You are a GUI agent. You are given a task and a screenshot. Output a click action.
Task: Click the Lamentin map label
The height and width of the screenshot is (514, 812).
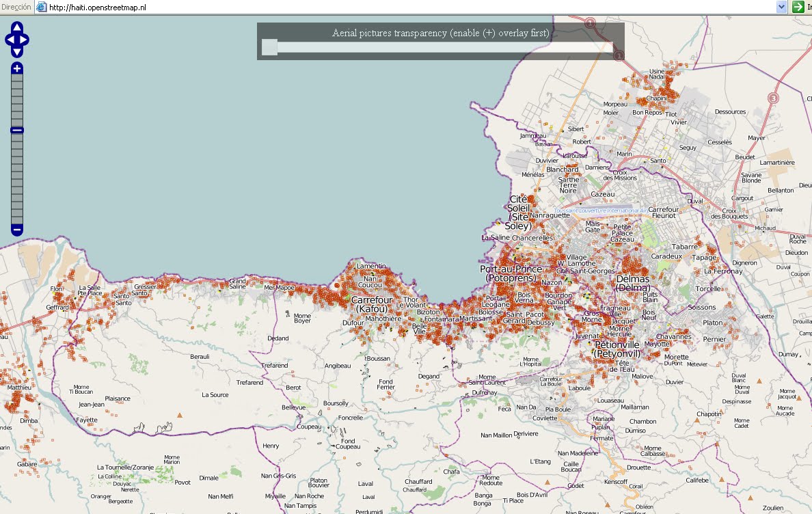click(370, 266)
